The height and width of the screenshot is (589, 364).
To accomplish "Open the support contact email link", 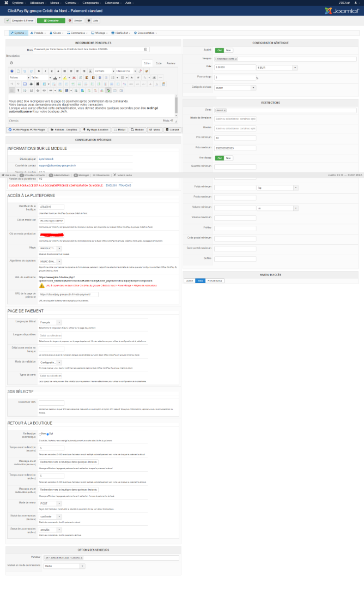I will (57, 166).
